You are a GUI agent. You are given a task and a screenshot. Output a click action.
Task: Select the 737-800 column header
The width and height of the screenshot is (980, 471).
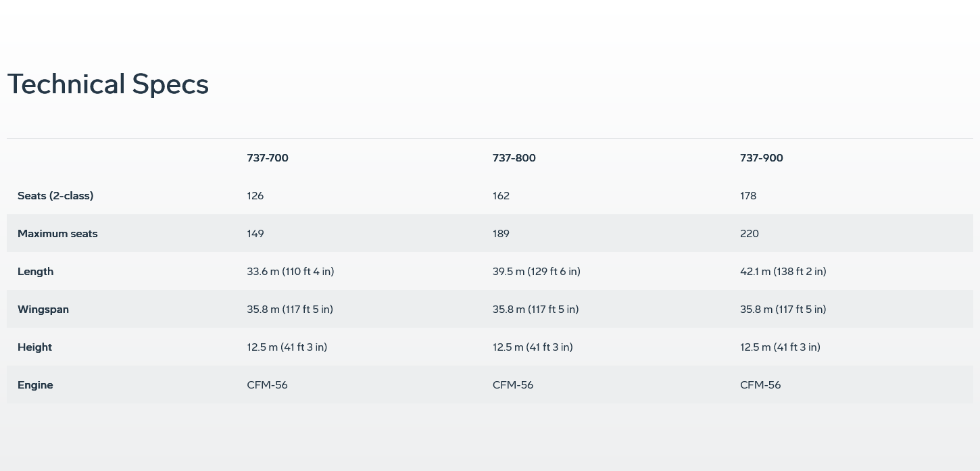[x=514, y=158]
